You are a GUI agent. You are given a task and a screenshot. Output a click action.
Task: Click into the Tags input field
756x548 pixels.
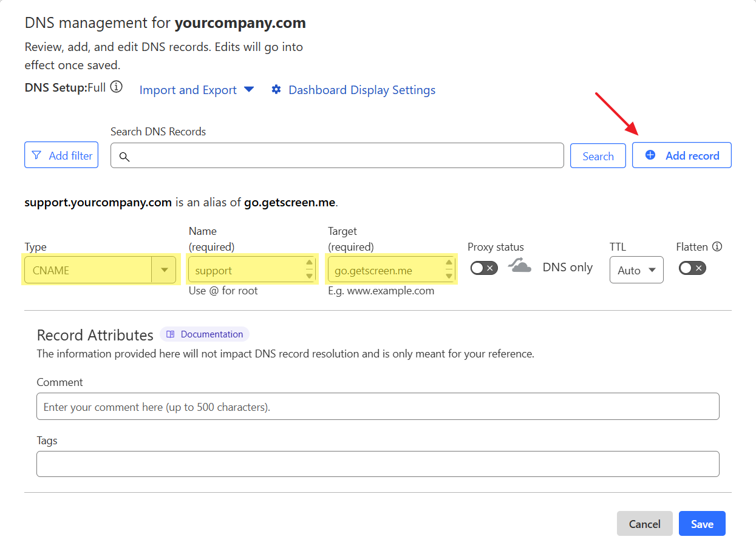click(377, 464)
